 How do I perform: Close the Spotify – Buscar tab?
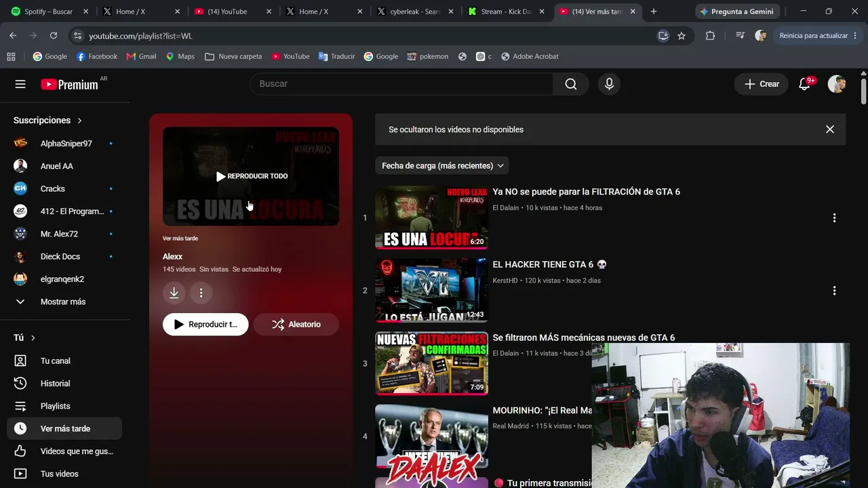click(x=85, y=12)
